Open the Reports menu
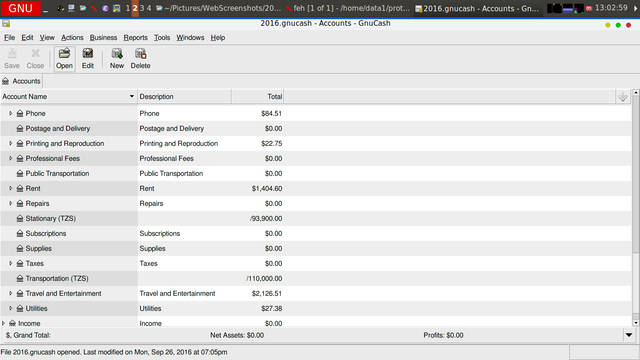 136,38
